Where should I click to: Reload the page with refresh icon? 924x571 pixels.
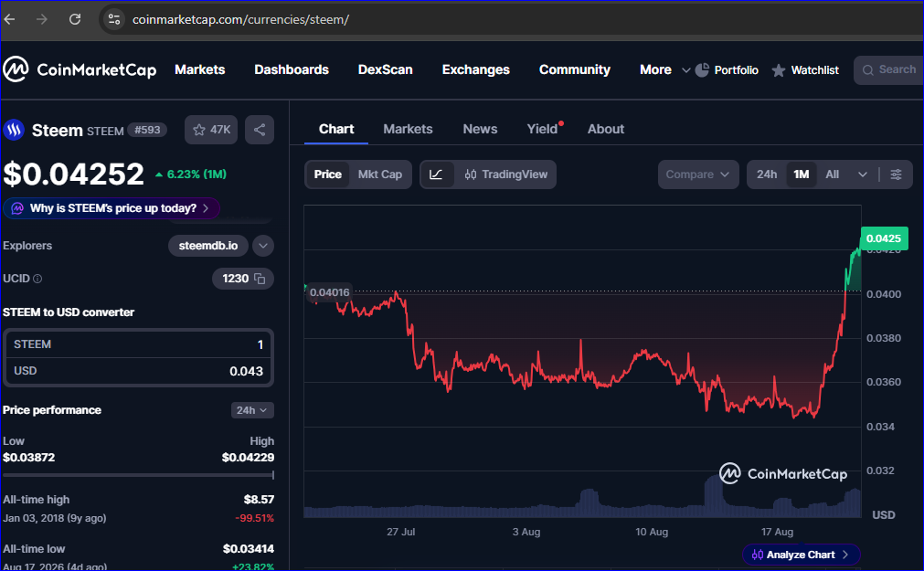point(75,19)
